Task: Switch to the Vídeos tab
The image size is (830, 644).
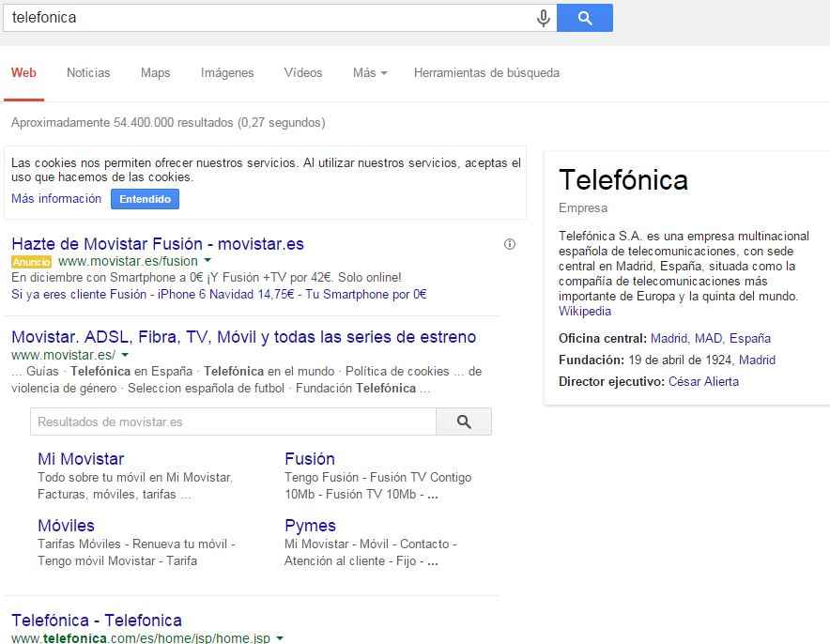Action: point(303,73)
